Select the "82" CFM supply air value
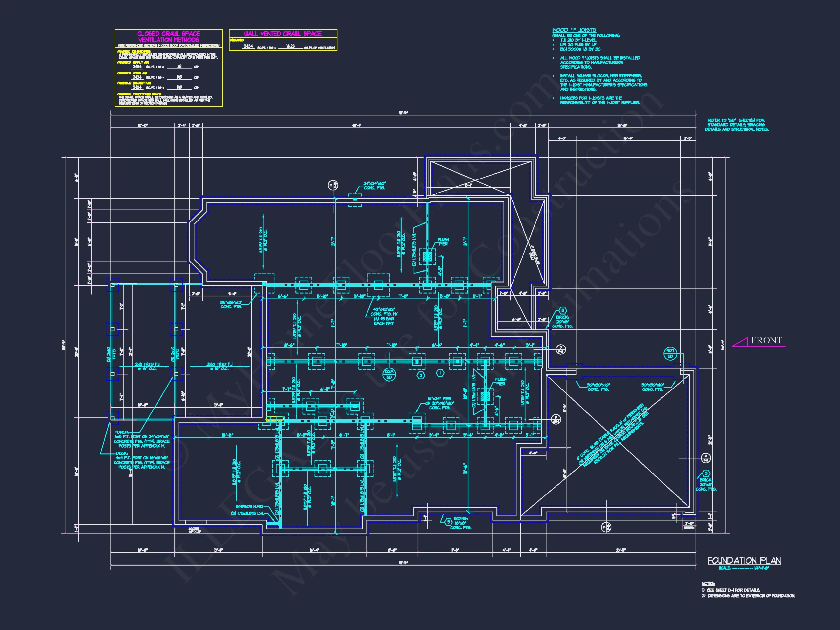The height and width of the screenshot is (630, 840). click(179, 67)
